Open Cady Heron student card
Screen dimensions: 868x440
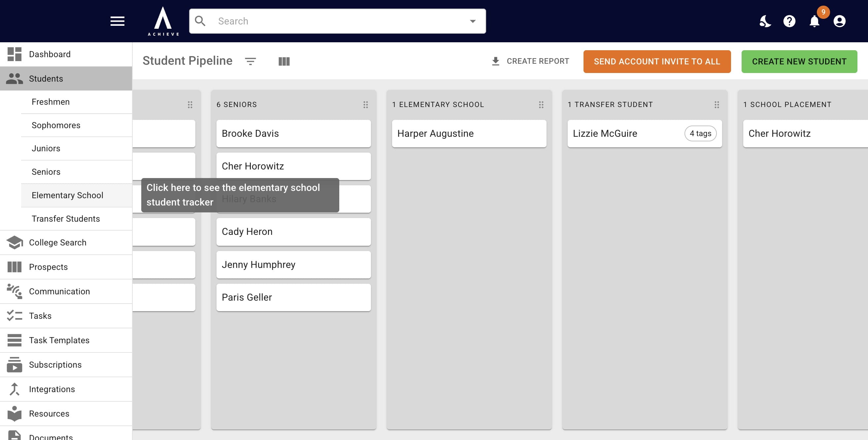click(293, 232)
